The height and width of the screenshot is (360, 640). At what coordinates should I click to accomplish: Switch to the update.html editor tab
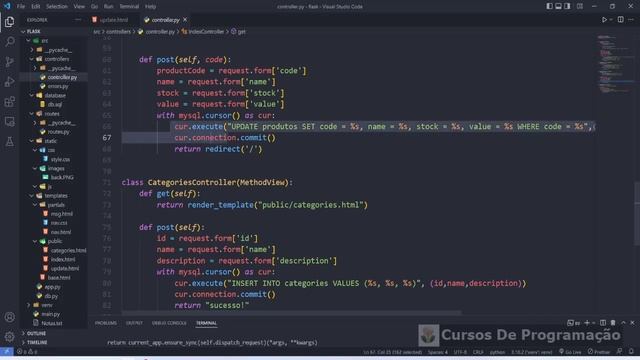113,20
